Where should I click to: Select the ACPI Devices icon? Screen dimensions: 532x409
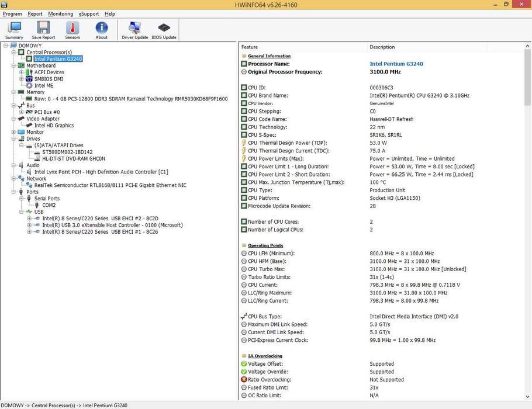[29, 72]
